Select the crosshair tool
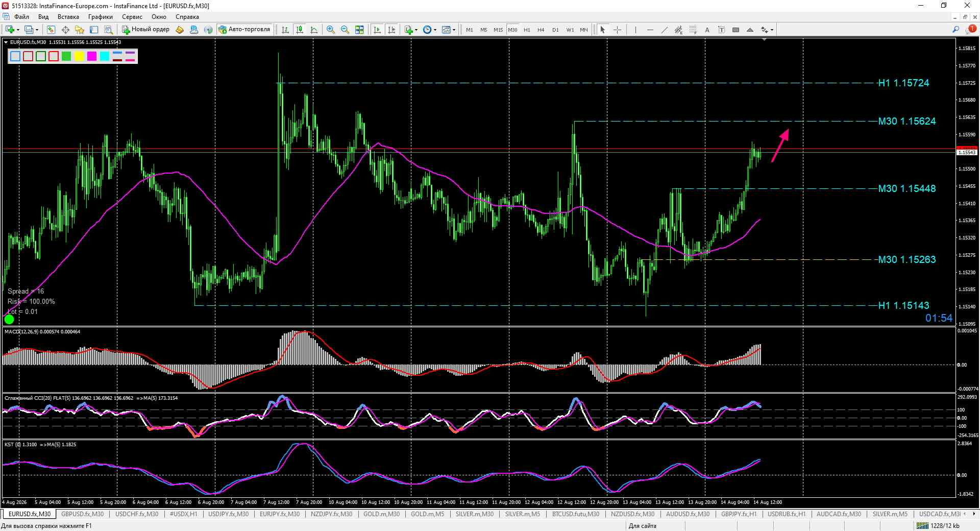980x531 pixels. point(617,30)
